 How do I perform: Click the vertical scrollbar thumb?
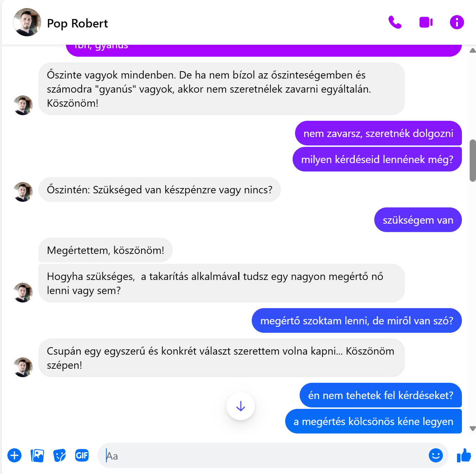[x=473, y=161]
